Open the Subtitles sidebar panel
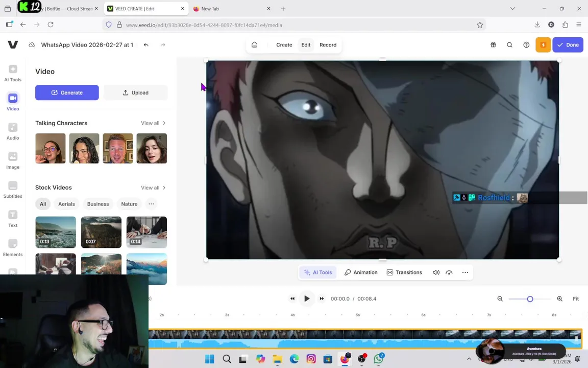 pyautogui.click(x=13, y=190)
